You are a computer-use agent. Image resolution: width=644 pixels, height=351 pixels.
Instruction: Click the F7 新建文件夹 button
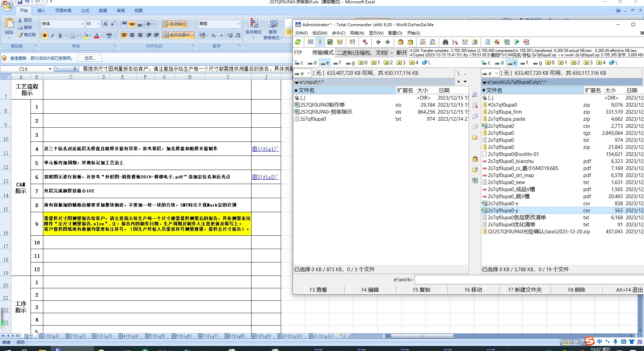pyautogui.click(x=525, y=290)
